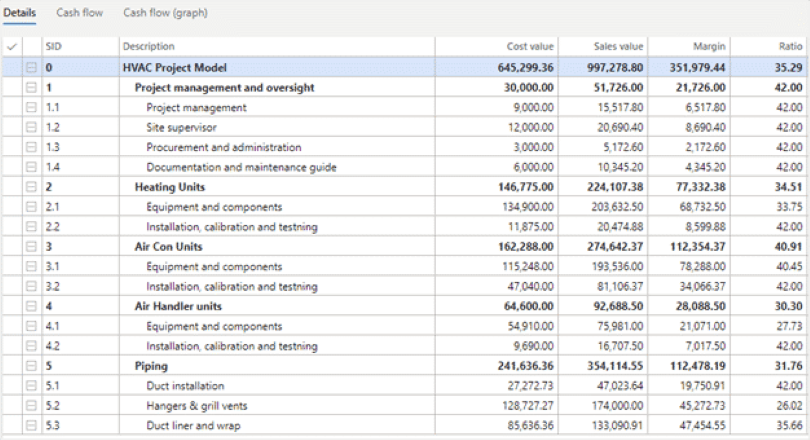The width and height of the screenshot is (810, 440).
Task: Sort by the Sales value column header
Action: coord(621,47)
